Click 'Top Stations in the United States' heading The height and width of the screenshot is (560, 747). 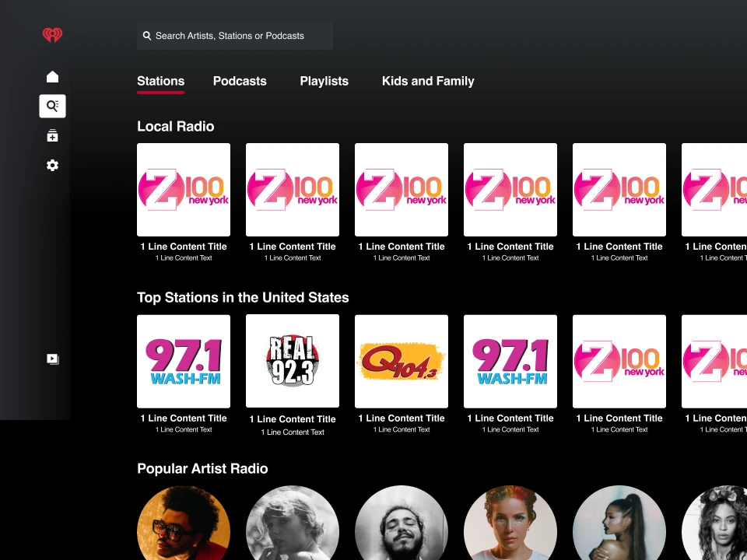[x=243, y=298]
